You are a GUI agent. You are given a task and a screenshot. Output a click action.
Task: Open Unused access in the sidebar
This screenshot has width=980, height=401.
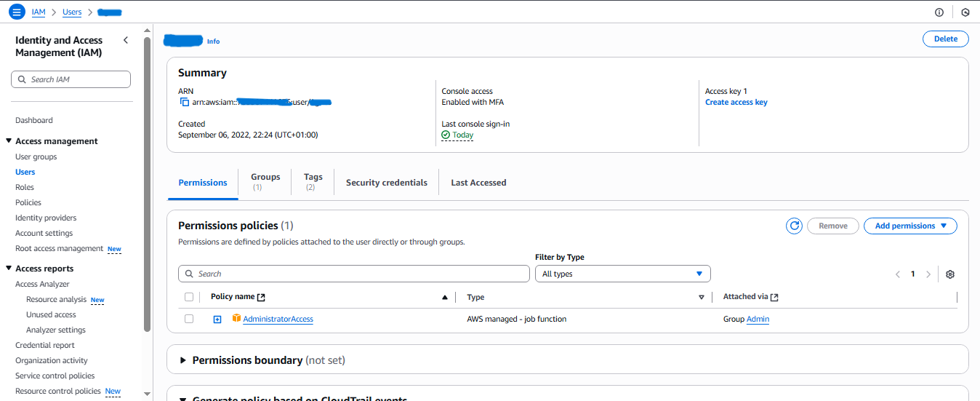[x=51, y=314]
